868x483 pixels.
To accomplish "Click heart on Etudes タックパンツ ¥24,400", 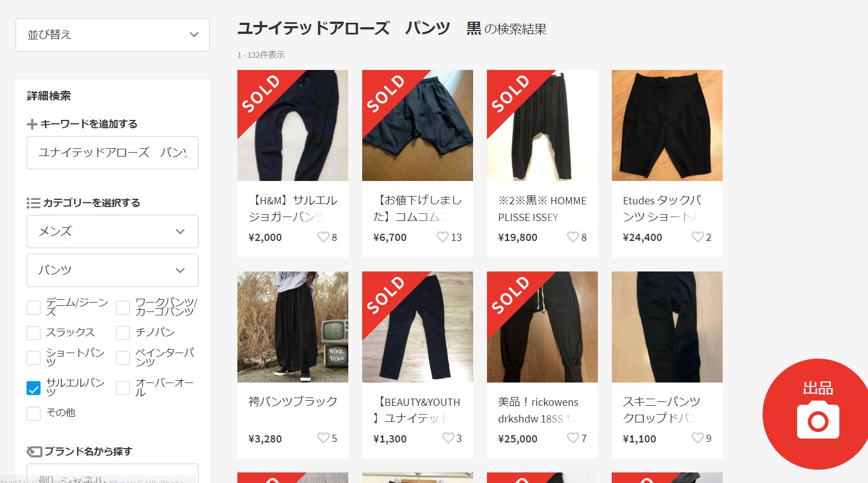I will click(x=697, y=237).
